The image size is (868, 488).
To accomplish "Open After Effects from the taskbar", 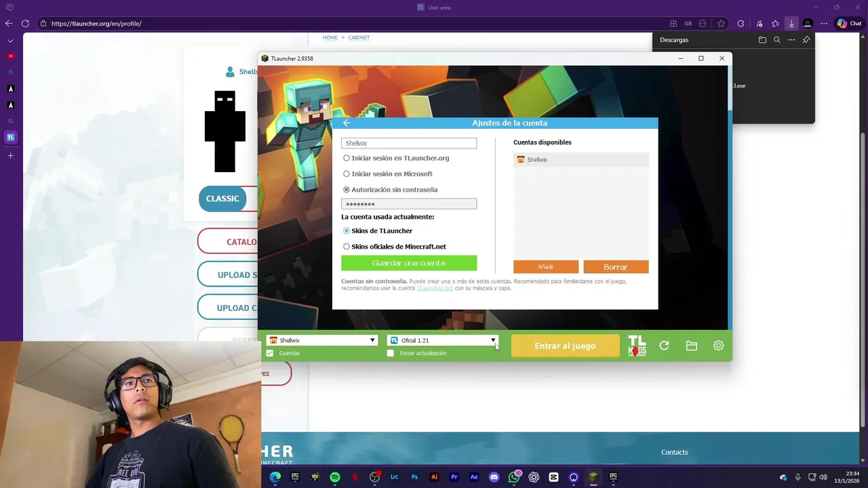I will [x=474, y=477].
